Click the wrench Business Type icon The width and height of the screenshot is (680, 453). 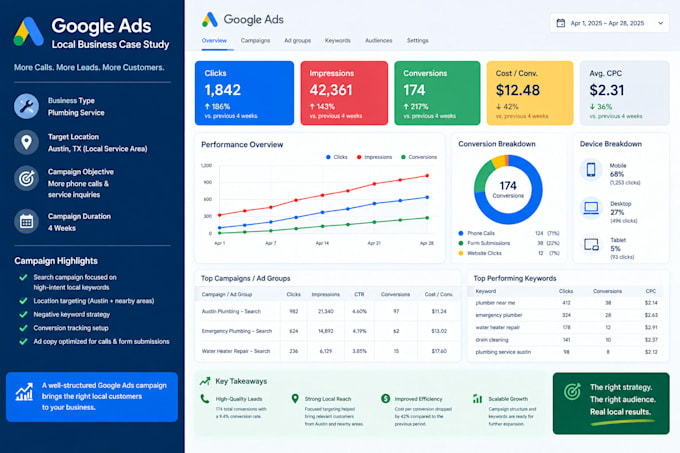(26, 106)
